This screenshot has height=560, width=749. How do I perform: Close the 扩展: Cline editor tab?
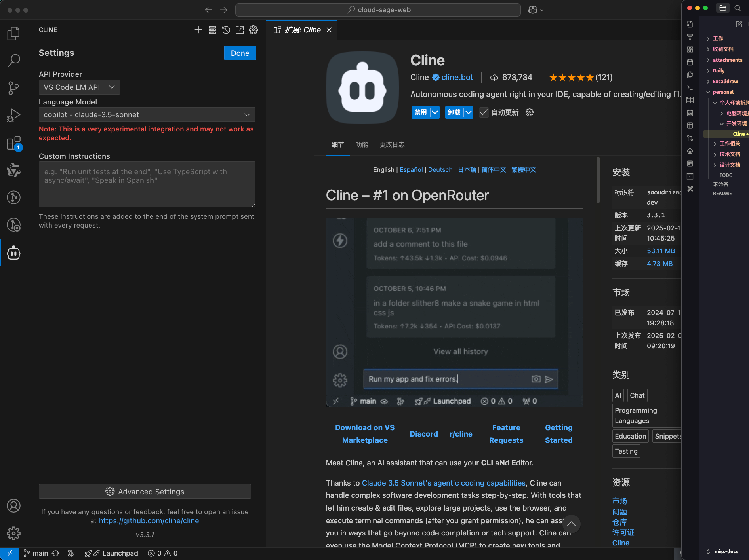click(329, 30)
